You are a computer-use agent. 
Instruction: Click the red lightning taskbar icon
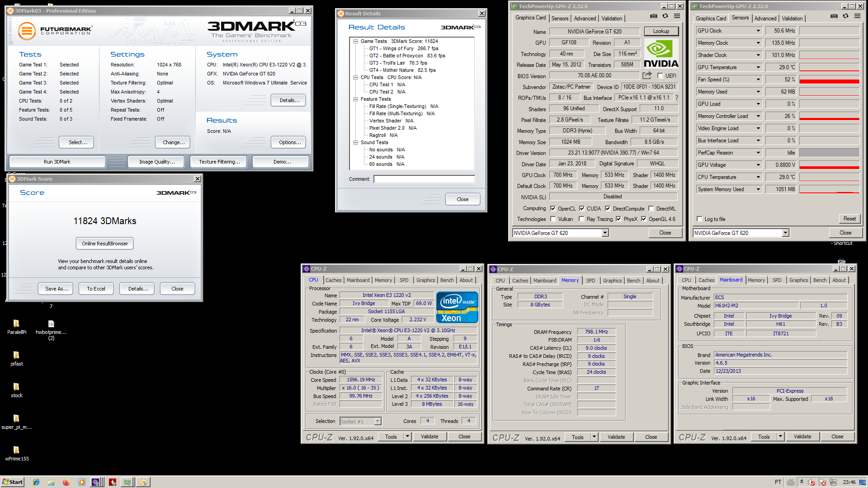pos(112,482)
